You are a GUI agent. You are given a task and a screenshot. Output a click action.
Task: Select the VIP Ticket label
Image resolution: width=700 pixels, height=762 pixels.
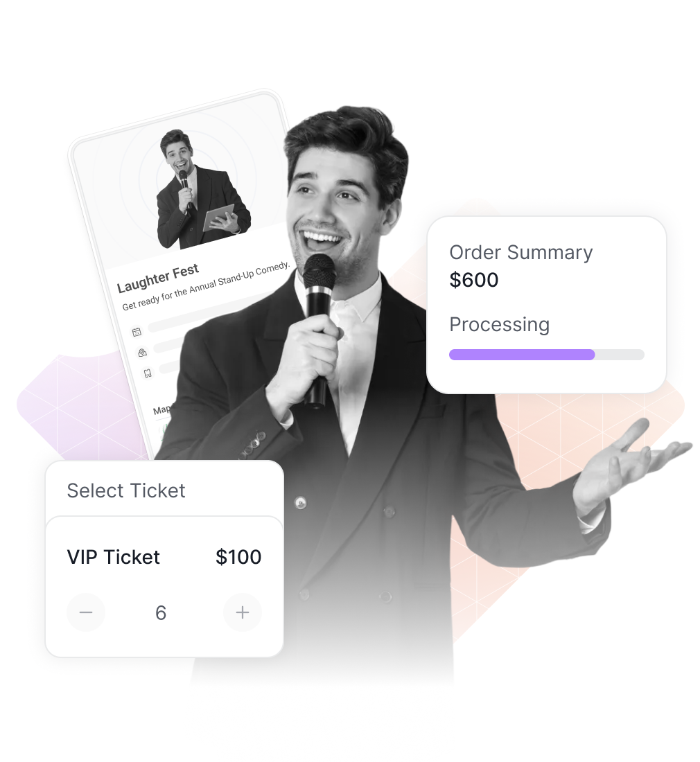click(113, 557)
